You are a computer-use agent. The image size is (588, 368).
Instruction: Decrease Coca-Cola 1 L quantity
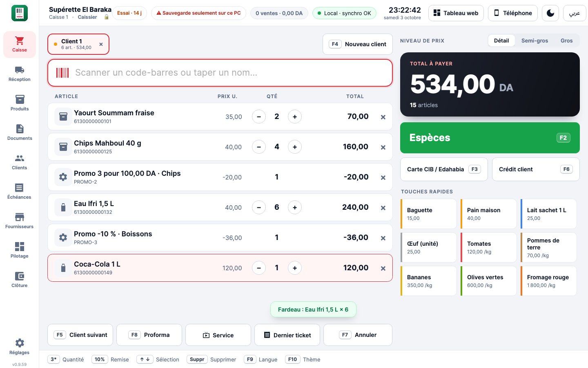pos(259,268)
